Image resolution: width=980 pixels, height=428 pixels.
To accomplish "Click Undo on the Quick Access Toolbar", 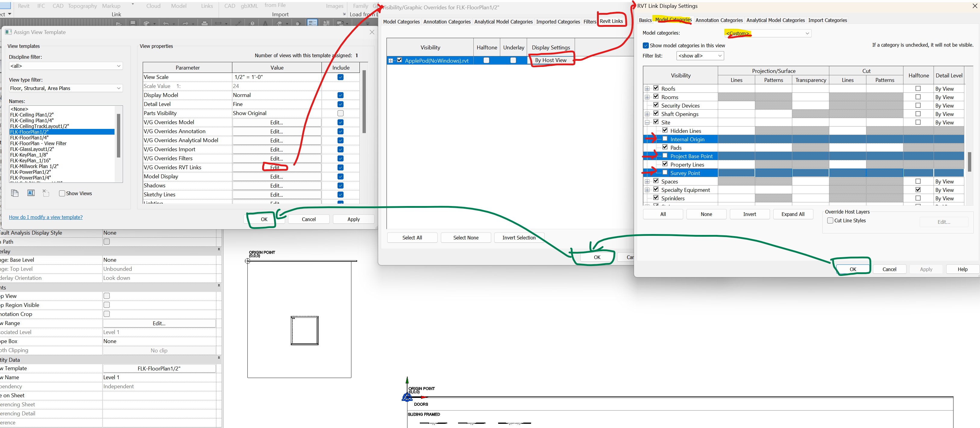I will [167, 23].
